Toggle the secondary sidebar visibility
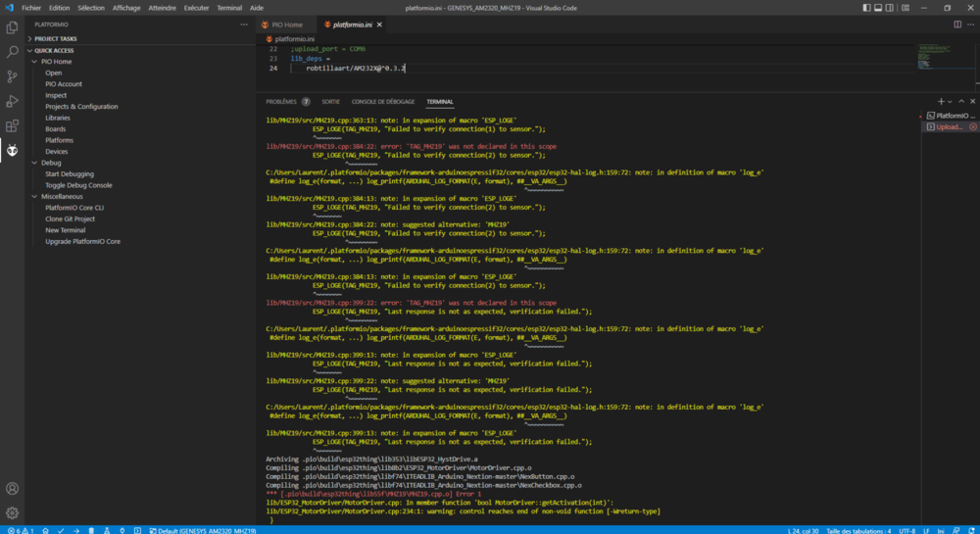Viewport: 980px width, 534px height. pos(890,8)
